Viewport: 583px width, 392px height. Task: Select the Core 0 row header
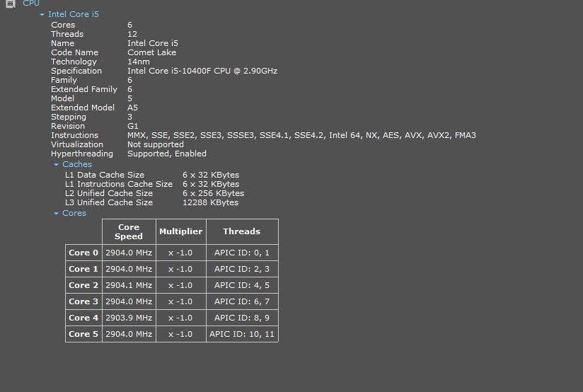click(x=83, y=253)
